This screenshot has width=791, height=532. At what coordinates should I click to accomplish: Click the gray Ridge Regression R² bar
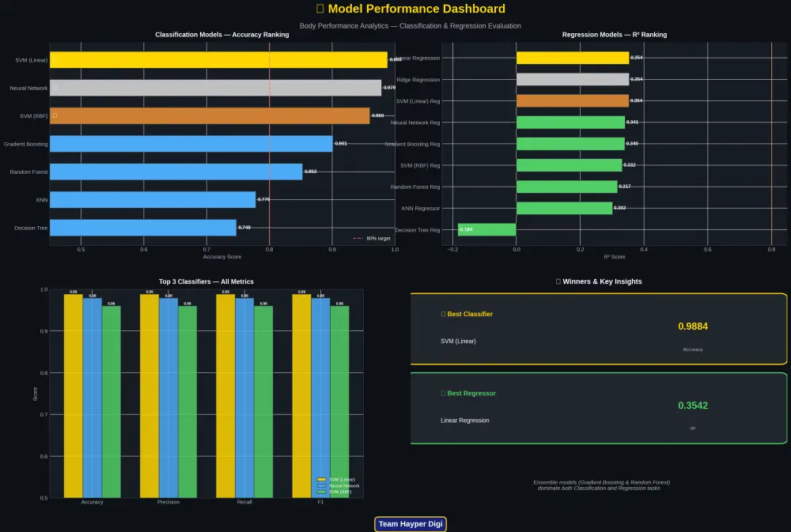[x=573, y=79]
